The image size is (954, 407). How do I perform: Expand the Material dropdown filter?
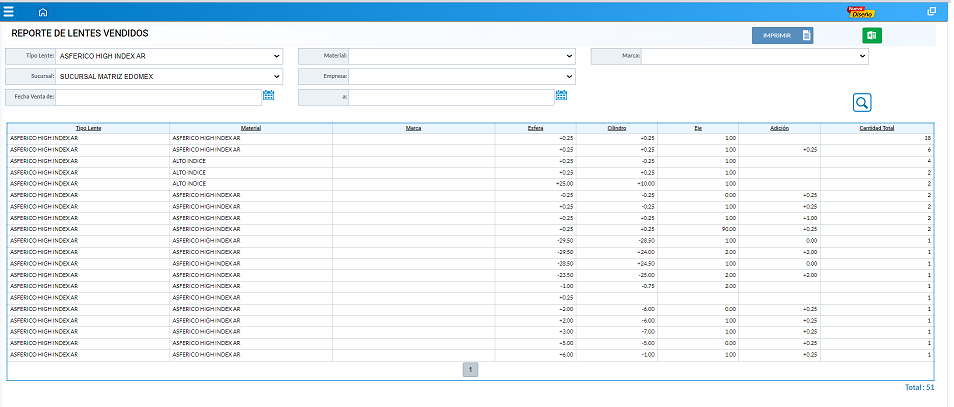[461, 57]
